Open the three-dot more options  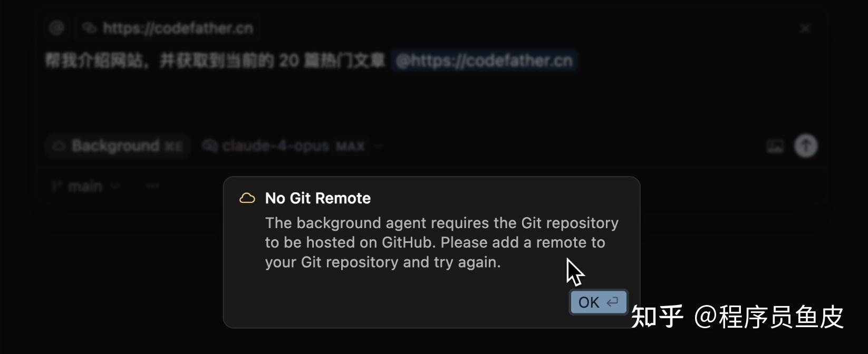[x=153, y=186]
